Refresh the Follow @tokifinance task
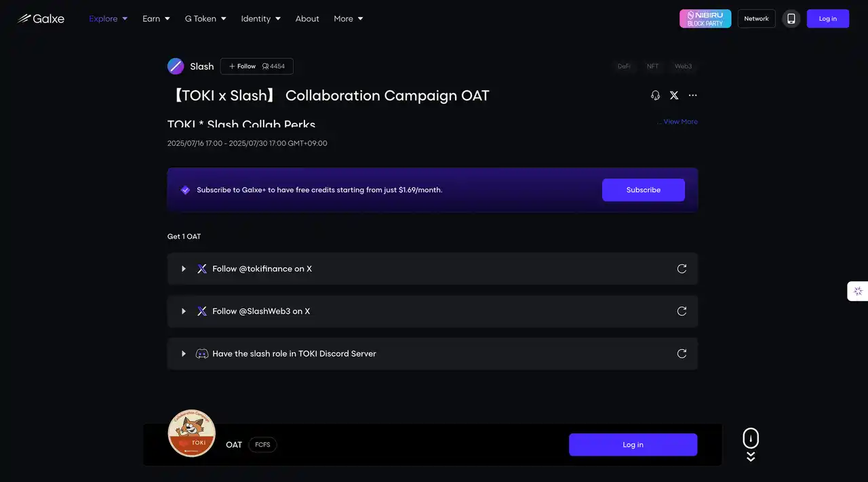The width and height of the screenshot is (868, 482). tap(682, 269)
